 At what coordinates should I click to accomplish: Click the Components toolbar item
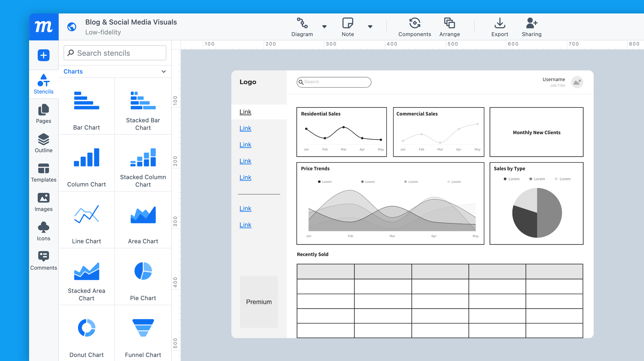point(414,27)
